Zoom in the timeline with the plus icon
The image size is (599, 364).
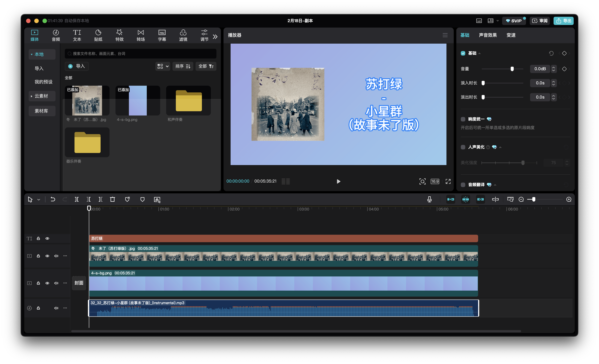(569, 200)
